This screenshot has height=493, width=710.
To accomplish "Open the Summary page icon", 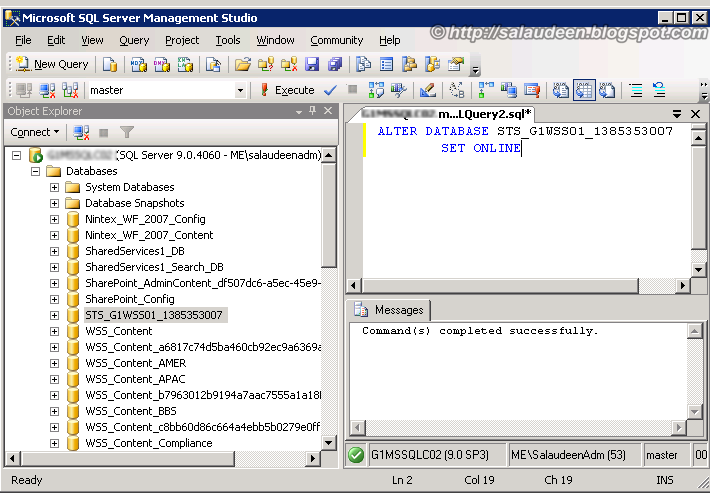I will pyautogui.click(x=386, y=65).
